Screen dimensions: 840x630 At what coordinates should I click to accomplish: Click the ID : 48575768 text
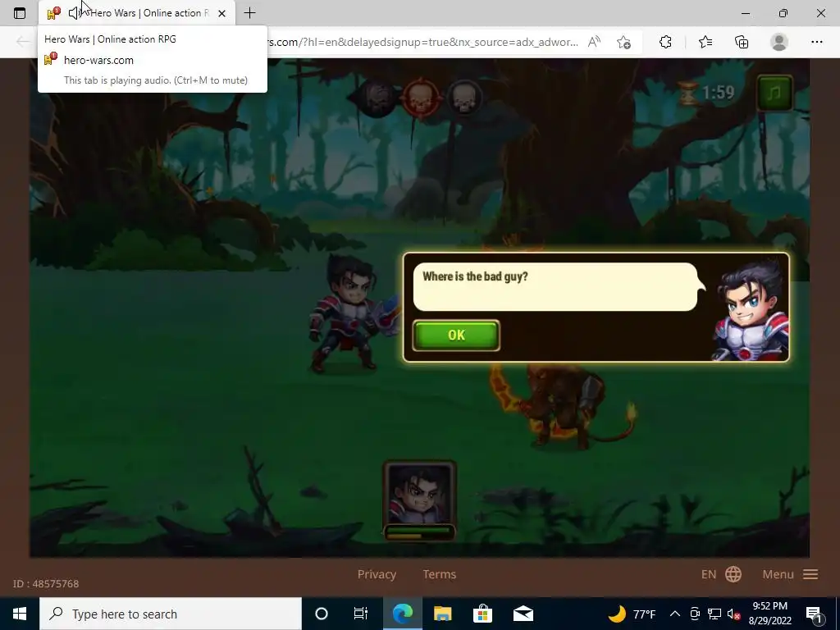click(46, 584)
